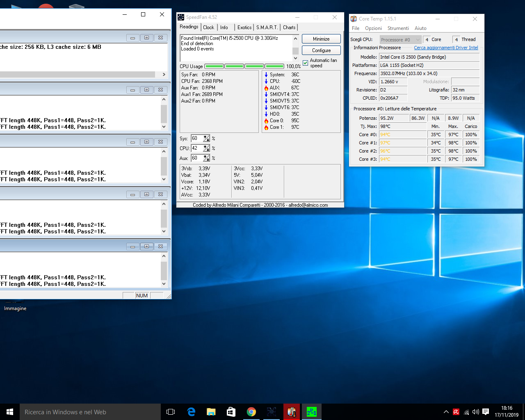This screenshot has height=420, width=525.
Task: Click the Cerca aggiornamenti Driver Intel link
Action: pyautogui.click(x=446, y=48)
